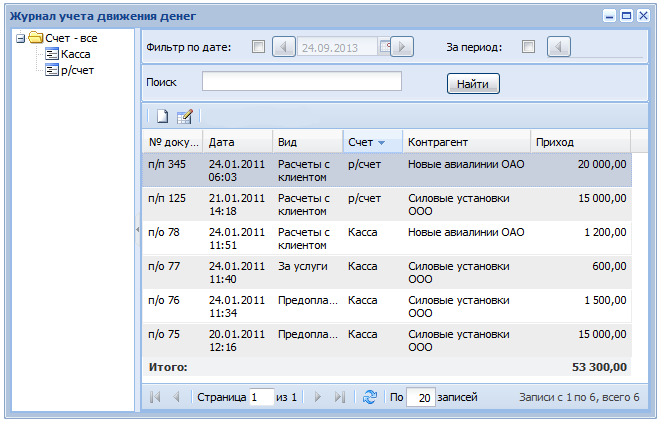This screenshot has width=660, height=423.
Task: Go to previous date in date filter
Action: point(284,47)
